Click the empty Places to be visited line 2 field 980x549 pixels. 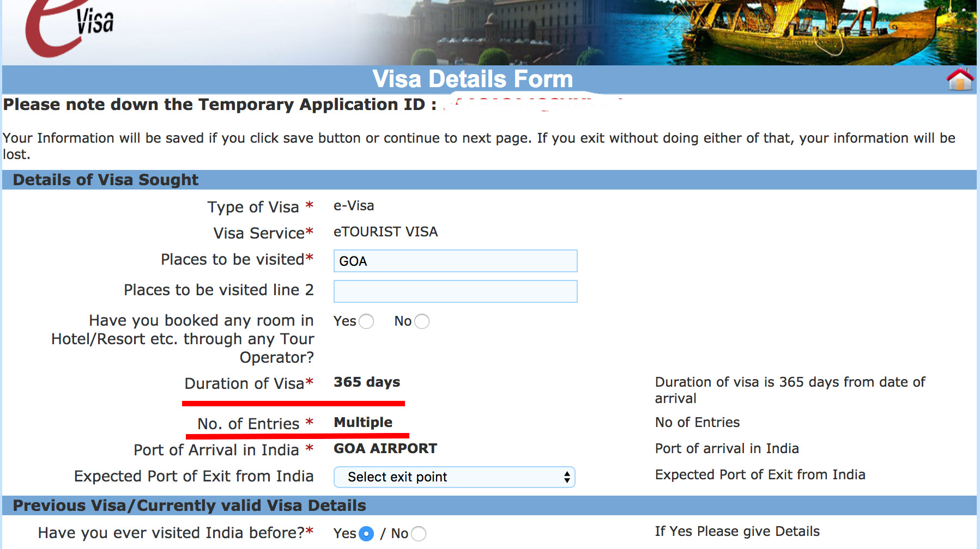(455, 291)
